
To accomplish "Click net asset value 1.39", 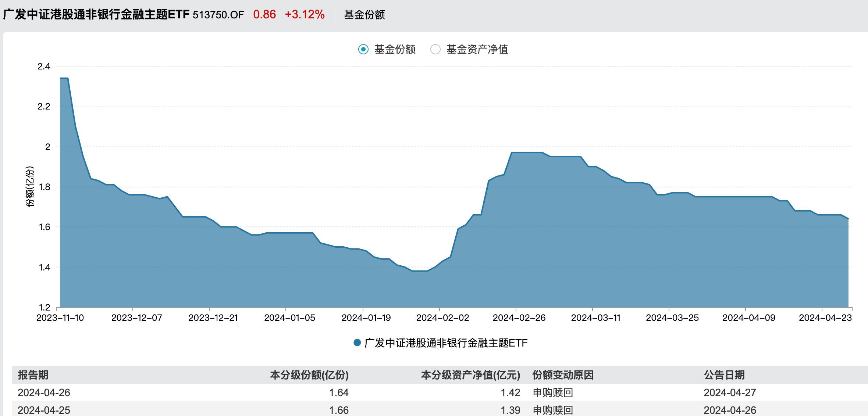I will [x=511, y=410].
